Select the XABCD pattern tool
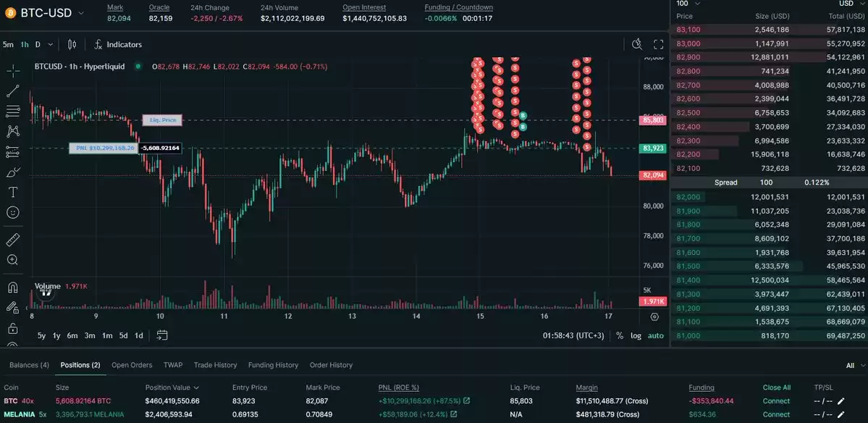This screenshot has height=423, width=868. (x=13, y=131)
